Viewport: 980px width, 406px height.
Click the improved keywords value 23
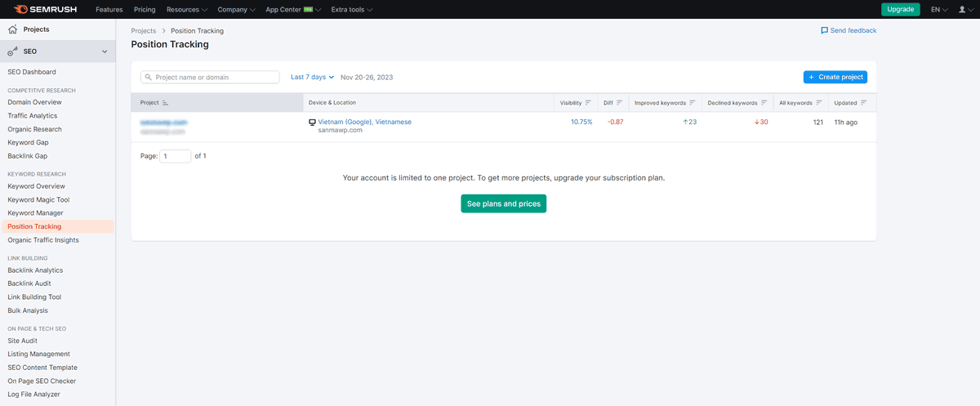coord(690,122)
